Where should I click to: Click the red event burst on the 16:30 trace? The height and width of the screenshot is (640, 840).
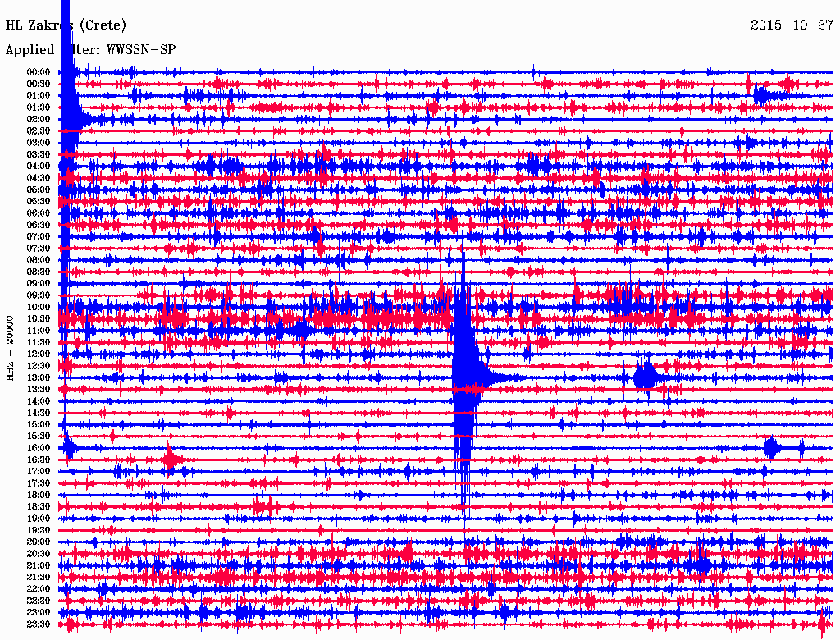171,460
